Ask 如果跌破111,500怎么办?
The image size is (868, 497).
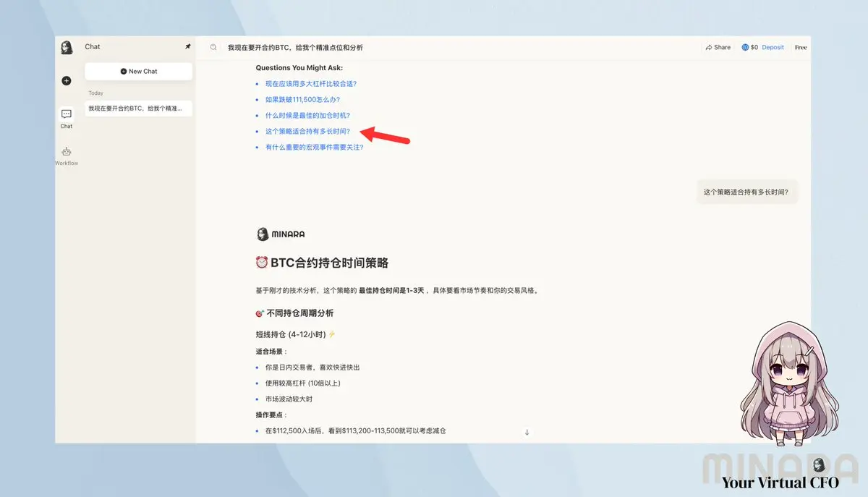[x=302, y=100]
